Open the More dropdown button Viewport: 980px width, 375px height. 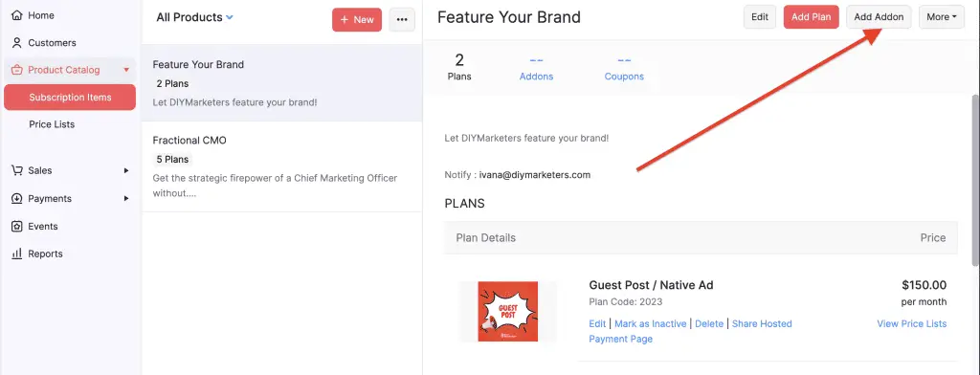point(942,17)
